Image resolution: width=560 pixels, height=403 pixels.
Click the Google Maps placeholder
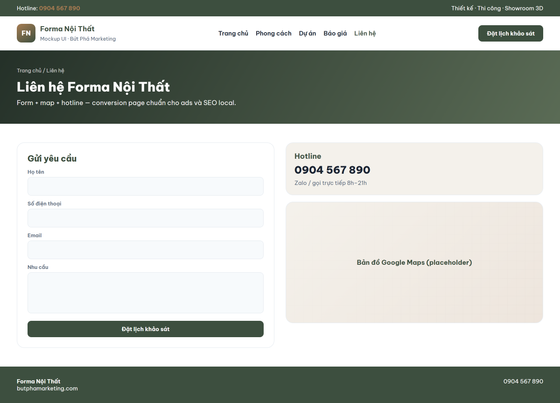point(414,262)
